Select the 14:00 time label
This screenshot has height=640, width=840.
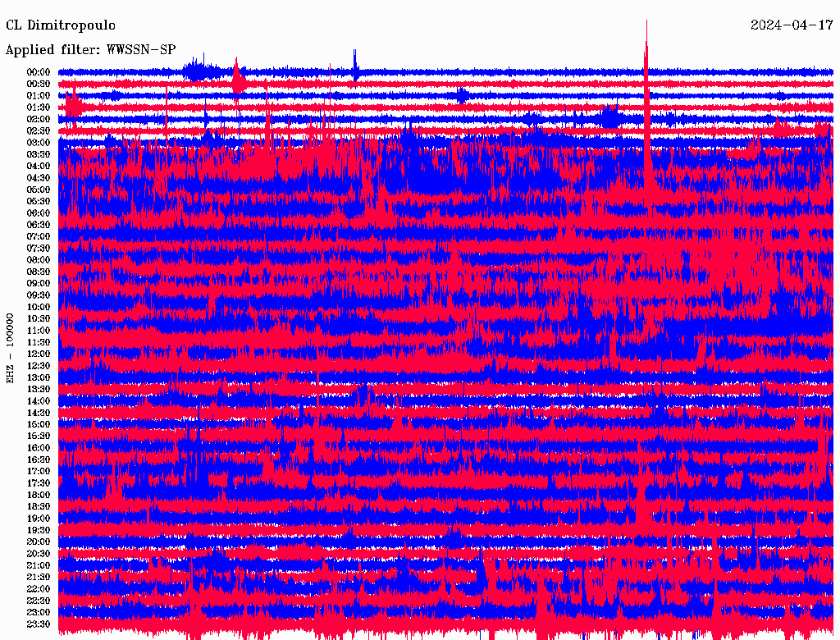39,401
